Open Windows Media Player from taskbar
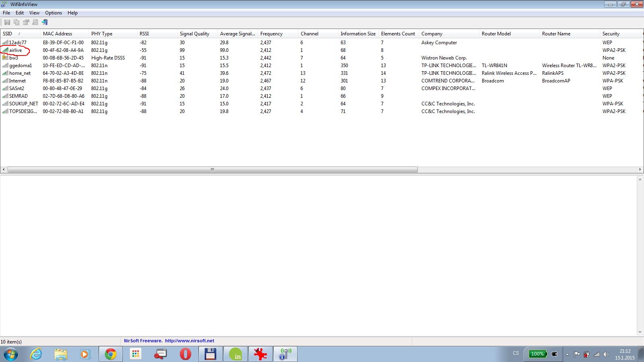 85,354
